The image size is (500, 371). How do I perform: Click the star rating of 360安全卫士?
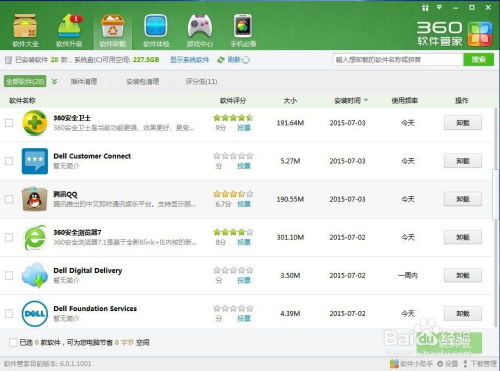pos(233,118)
